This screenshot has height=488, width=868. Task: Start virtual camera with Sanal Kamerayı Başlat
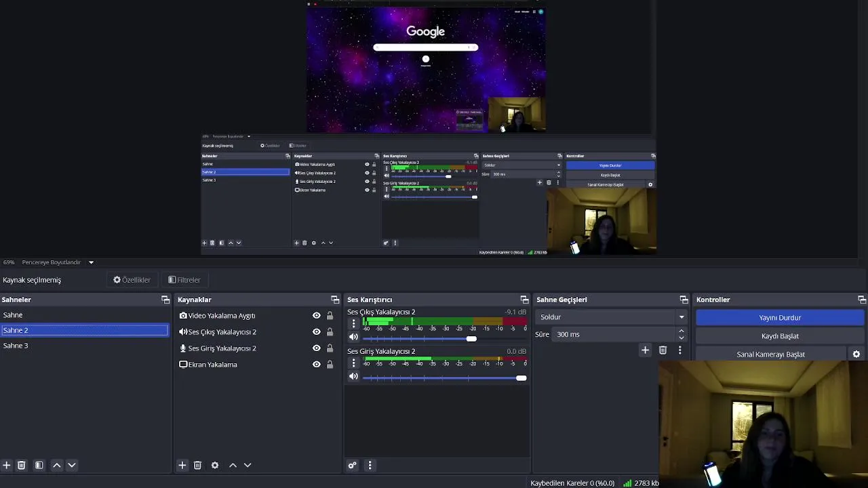(x=771, y=354)
